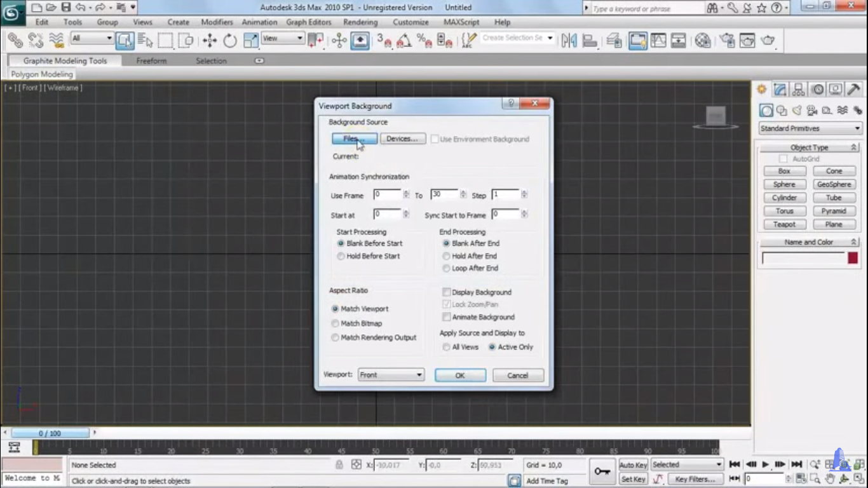Click the red object color swatch
868x488 pixels.
point(853,258)
